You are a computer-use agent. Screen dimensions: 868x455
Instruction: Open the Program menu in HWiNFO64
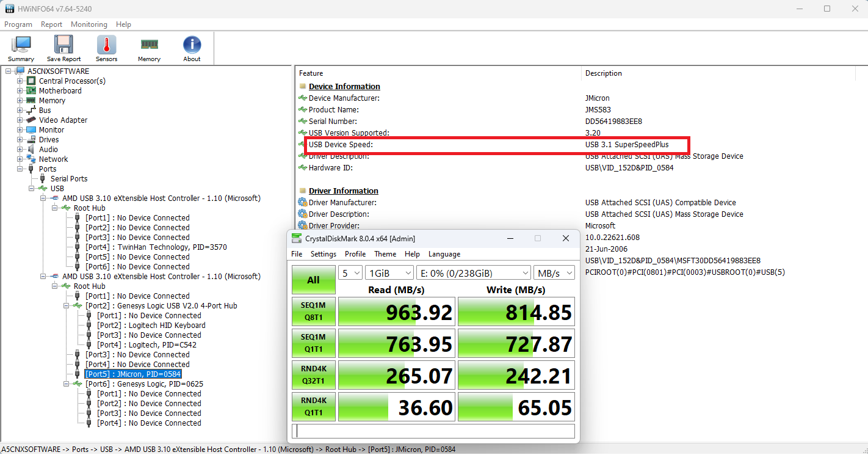(x=18, y=24)
